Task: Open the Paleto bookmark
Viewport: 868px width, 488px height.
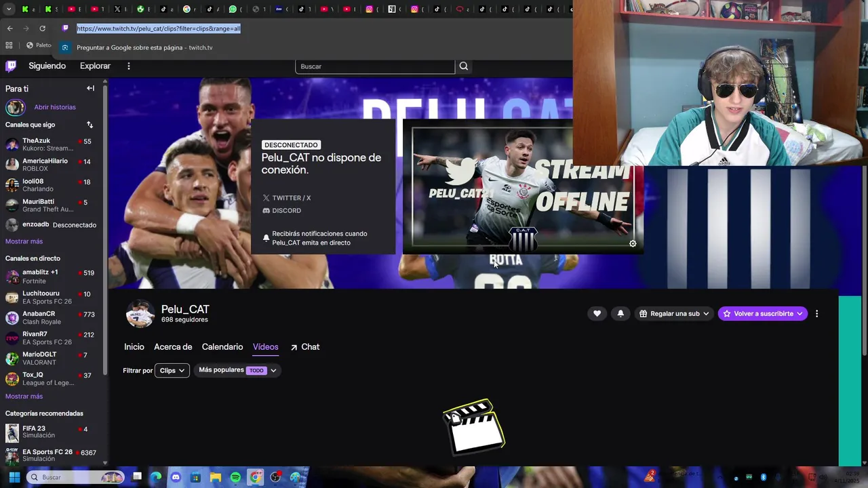Action: click(39, 45)
